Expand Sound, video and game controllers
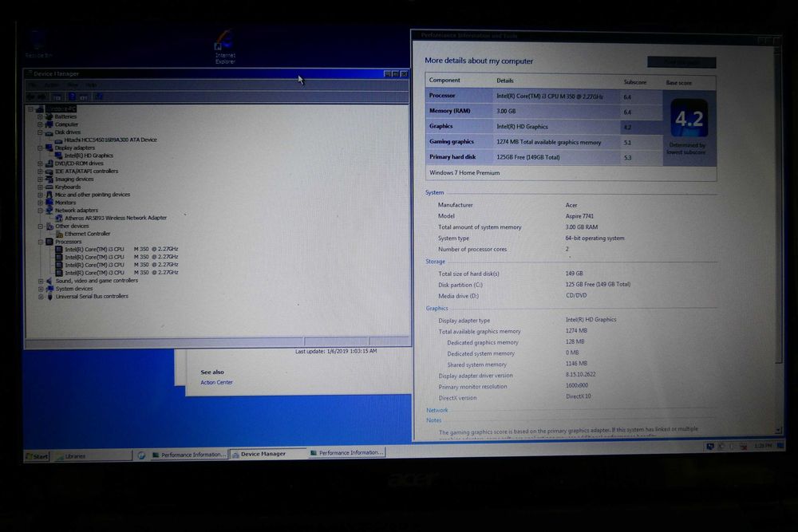This screenshot has width=798, height=532. [x=41, y=281]
